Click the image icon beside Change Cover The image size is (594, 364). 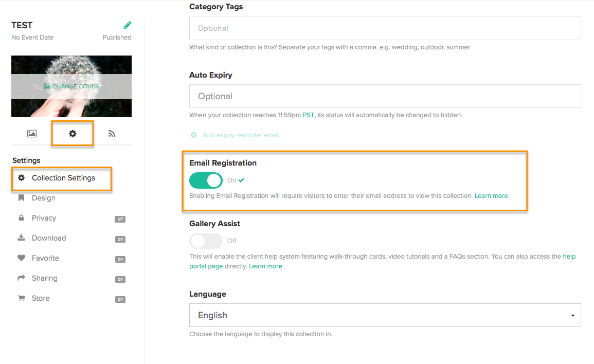coord(47,86)
